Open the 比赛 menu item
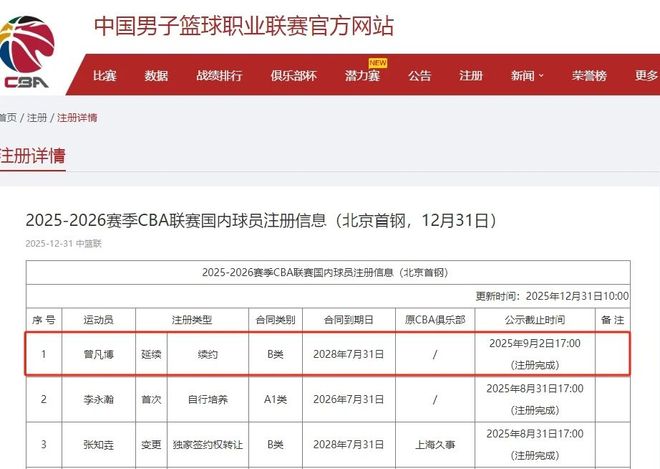 tap(104, 76)
